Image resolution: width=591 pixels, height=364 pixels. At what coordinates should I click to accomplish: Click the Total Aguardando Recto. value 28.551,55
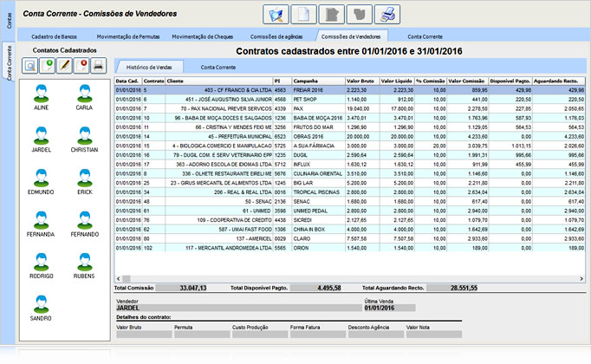click(x=452, y=288)
